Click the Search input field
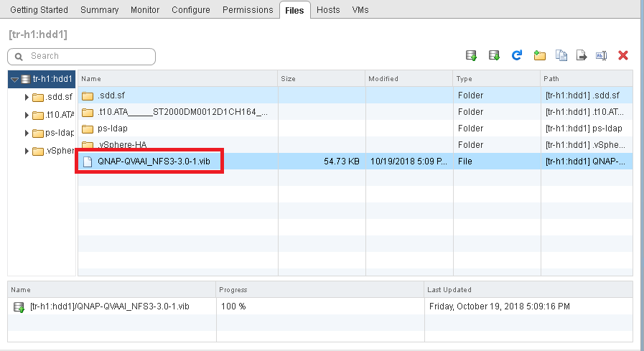Viewport: 644px width, 351px height. pos(86,56)
